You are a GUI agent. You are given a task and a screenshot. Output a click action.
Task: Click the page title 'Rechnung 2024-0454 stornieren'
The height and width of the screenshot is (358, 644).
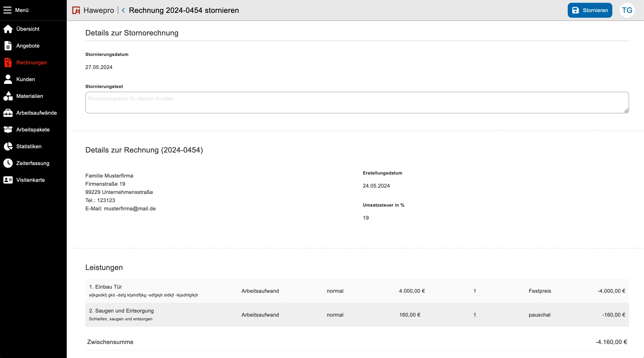(x=184, y=10)
